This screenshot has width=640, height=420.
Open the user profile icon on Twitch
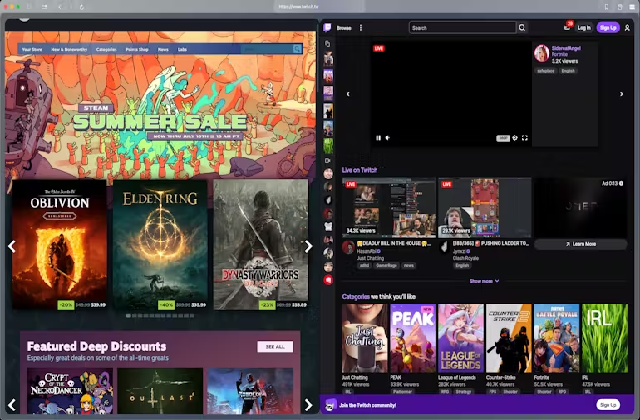click(627, 28)
